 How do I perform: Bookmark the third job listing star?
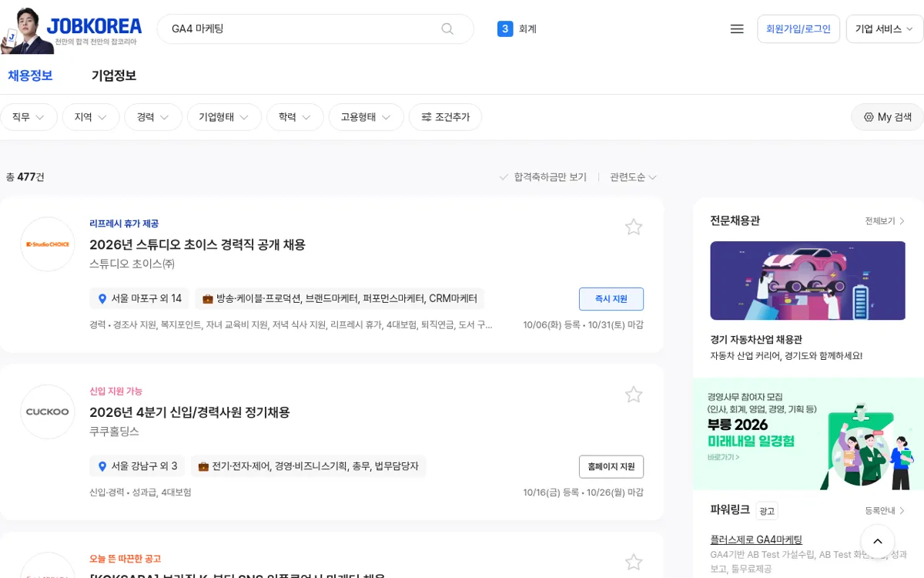coord(634,562)
